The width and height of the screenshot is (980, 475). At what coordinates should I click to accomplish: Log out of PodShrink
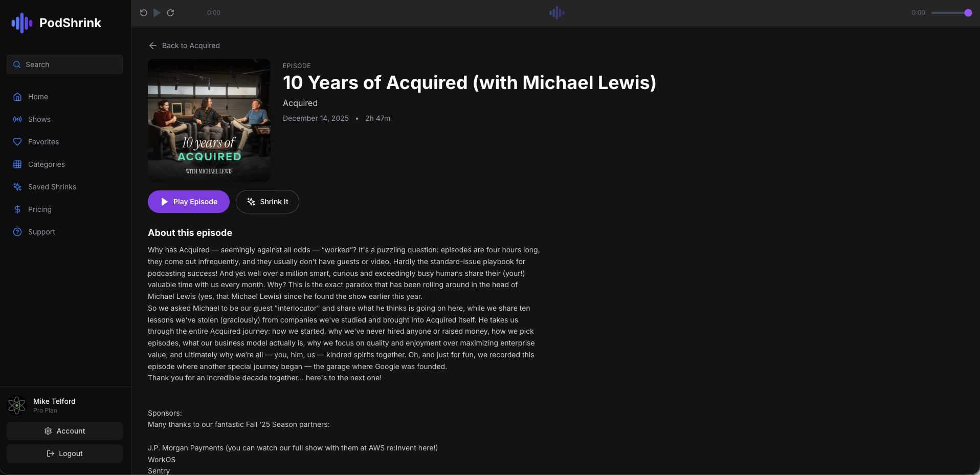pos(64,453)
